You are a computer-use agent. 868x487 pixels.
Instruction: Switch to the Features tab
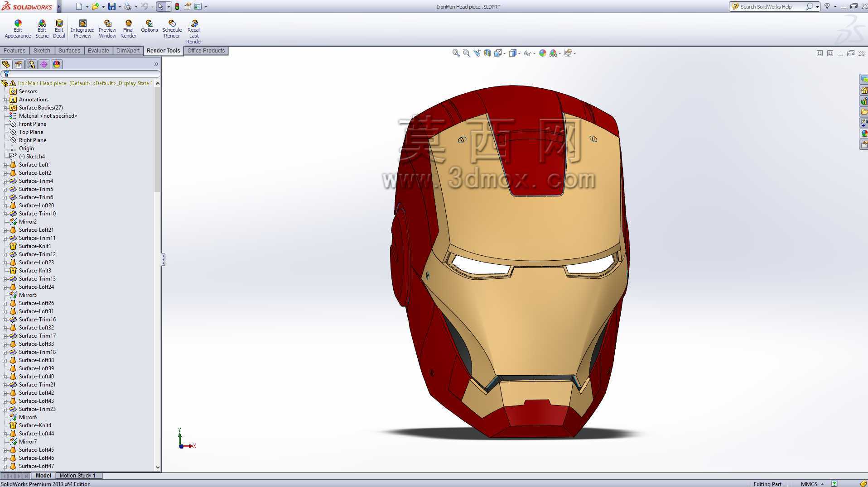(14, 51)
